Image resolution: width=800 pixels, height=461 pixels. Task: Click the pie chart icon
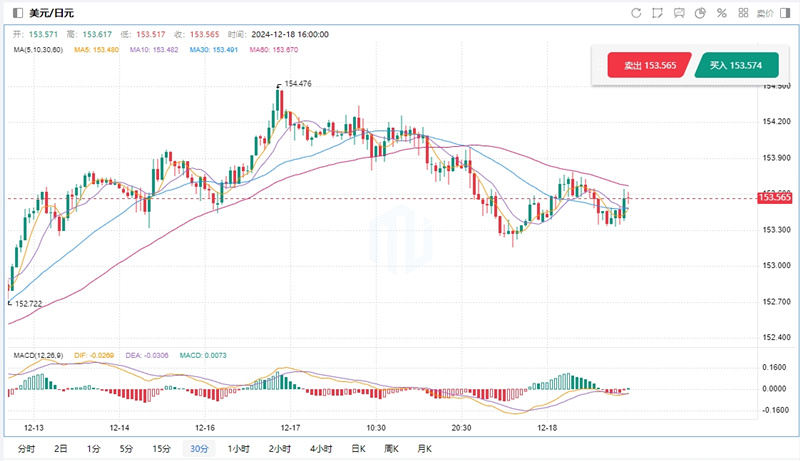(701, 13)
